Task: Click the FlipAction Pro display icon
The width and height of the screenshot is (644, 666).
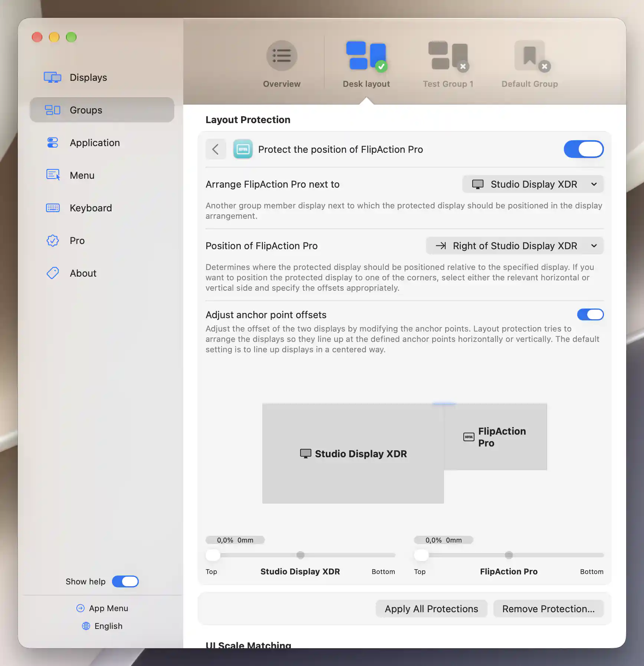Action: [243, 149]
